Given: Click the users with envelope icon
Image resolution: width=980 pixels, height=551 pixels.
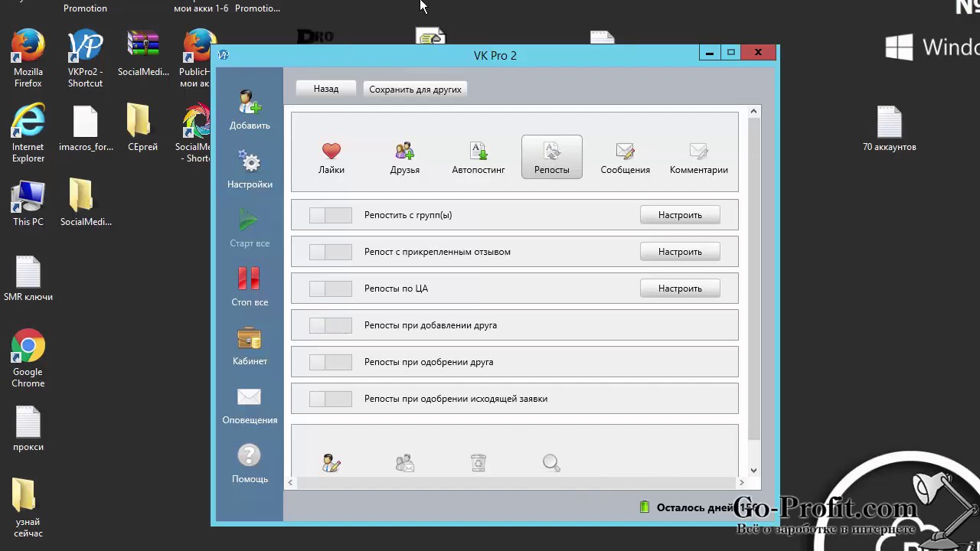Looking at the screenshot, I should click(405, 463).
